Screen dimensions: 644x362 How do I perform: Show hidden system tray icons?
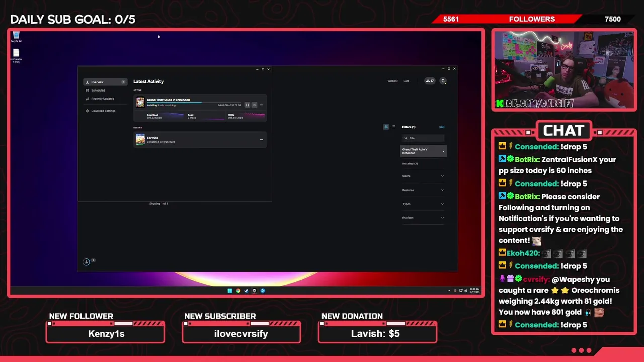(449, 291)
